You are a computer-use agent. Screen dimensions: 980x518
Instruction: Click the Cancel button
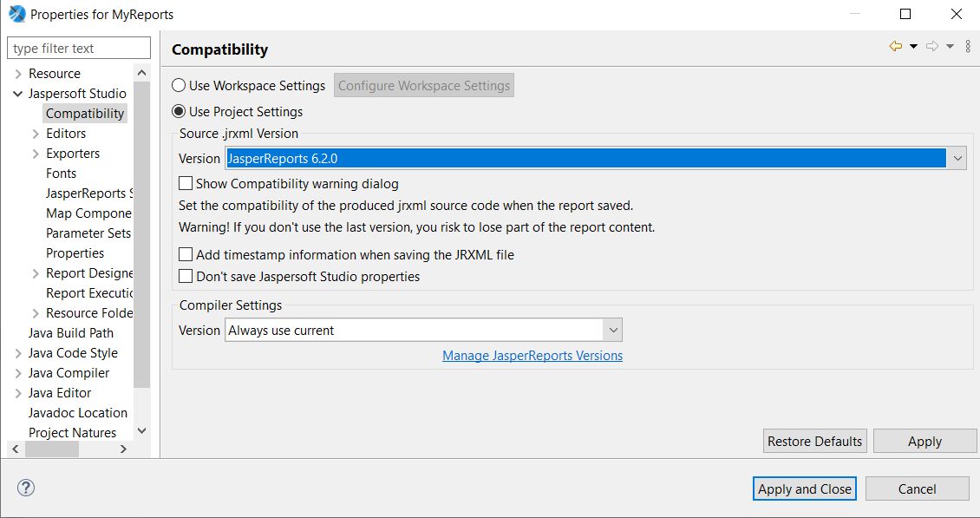(917, 488)
